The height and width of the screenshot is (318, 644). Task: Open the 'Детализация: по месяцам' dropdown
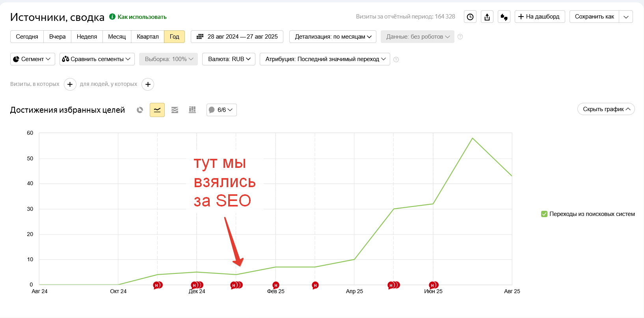[x=333, y=37]
